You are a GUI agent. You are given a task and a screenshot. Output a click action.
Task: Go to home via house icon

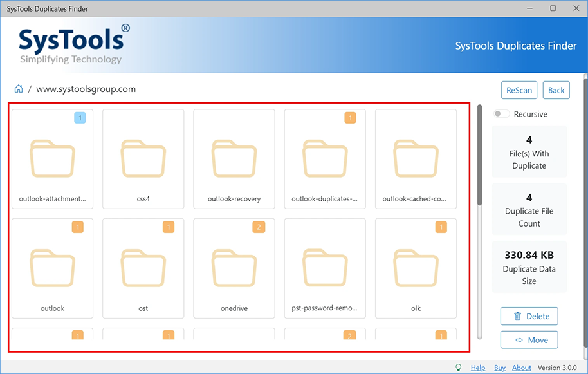pos(19,89)
